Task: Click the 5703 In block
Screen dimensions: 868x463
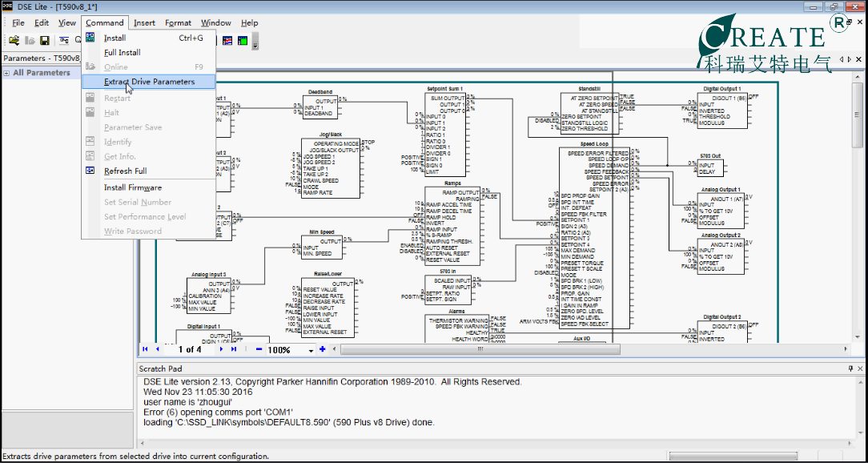Action: point(448,290)
